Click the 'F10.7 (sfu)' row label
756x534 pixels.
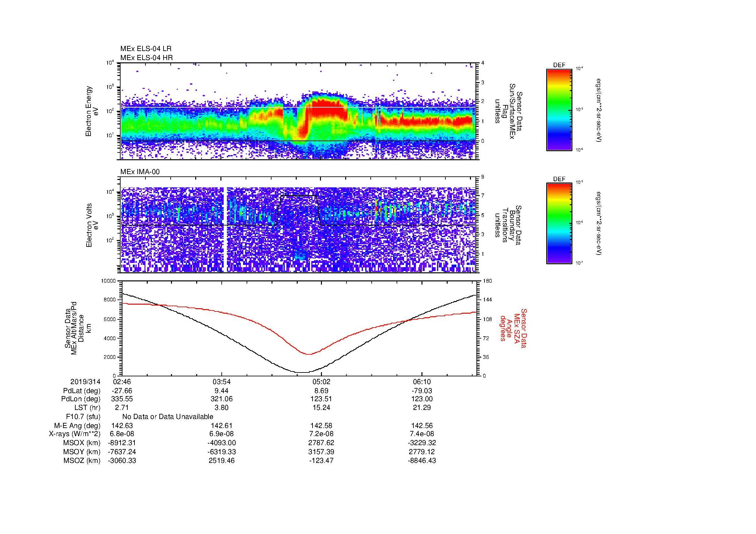[83, 417]
